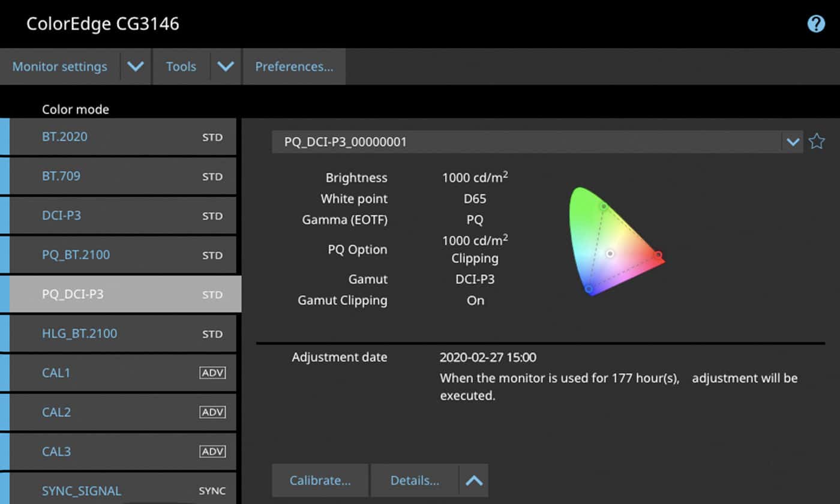
Task: Click the Details button
Action: coord(415,481)
